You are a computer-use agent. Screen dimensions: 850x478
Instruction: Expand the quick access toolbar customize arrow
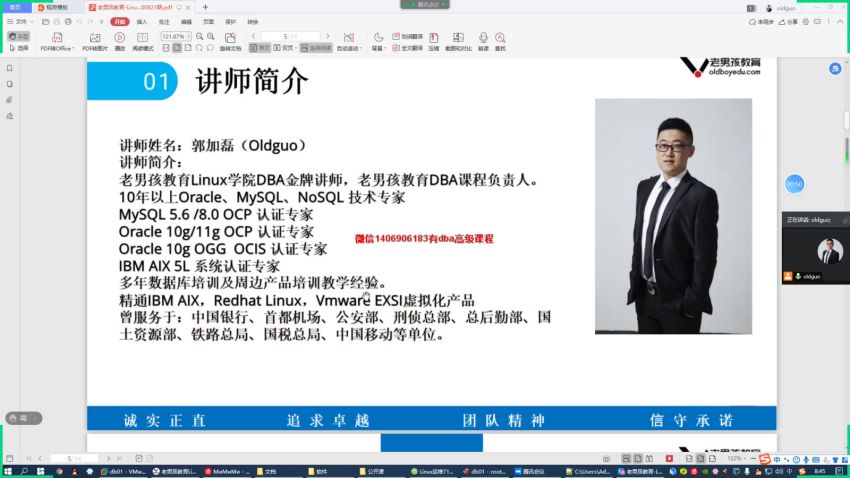(x=101, y=22)
